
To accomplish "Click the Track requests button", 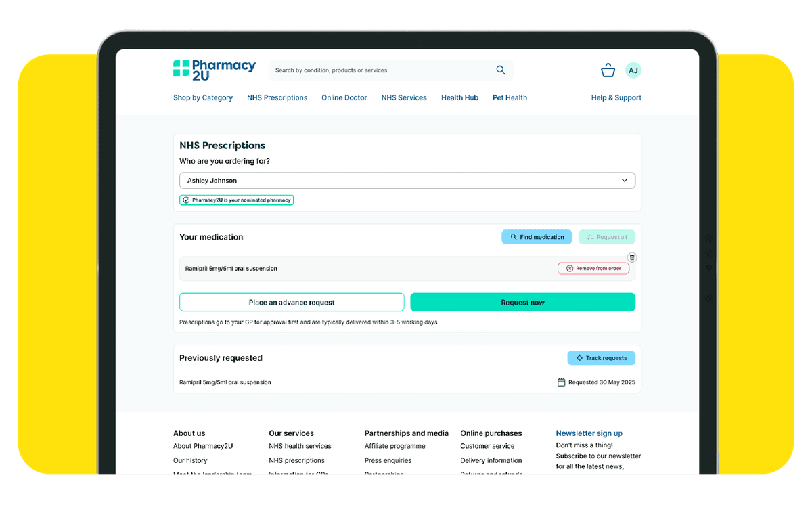I will point(602,358).
